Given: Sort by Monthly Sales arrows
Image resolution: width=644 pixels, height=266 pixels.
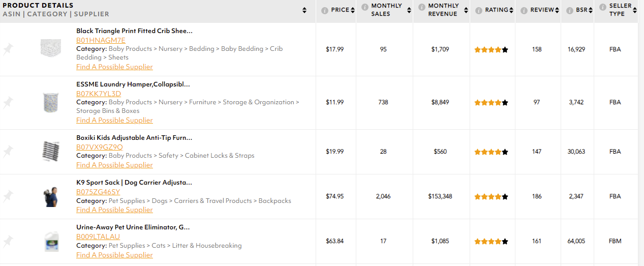Looking at the screenshot, I should (409, 10).
